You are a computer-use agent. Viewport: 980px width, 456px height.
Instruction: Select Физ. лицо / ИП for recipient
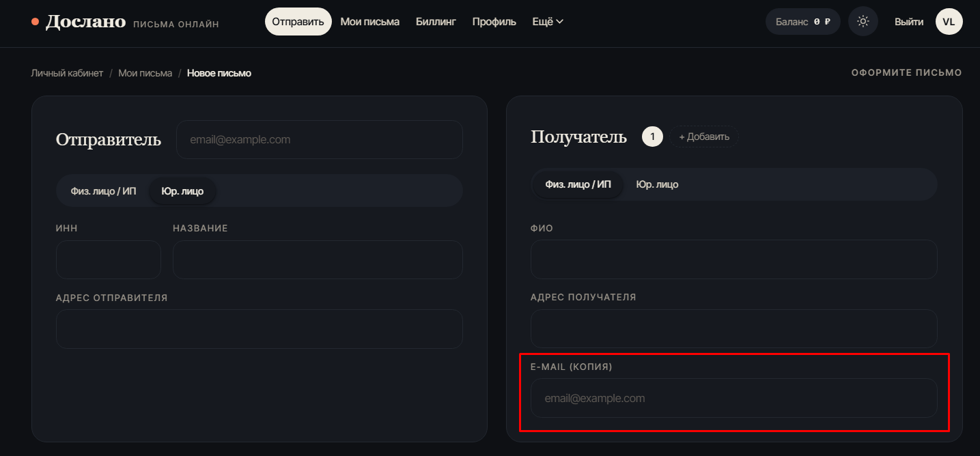(578, 185)
